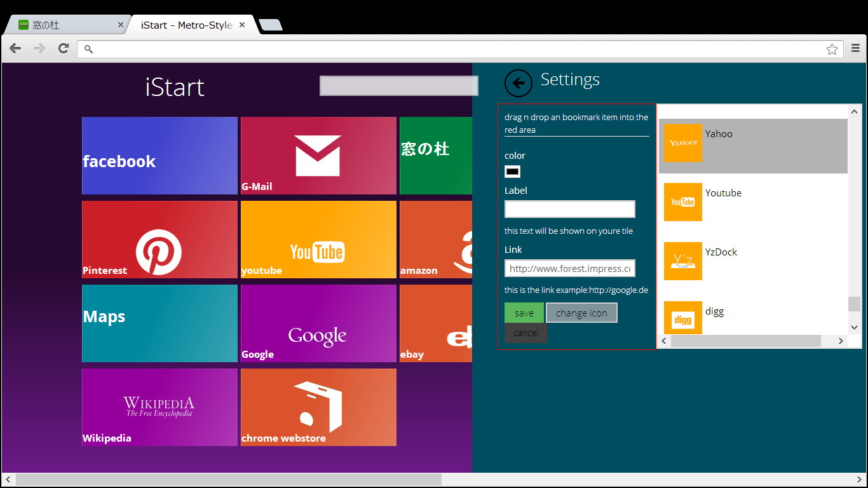Viewport: 868px width, 488px height.
Task: Open the Chrome hamburger menu
Action: click(x=855, y=48)
